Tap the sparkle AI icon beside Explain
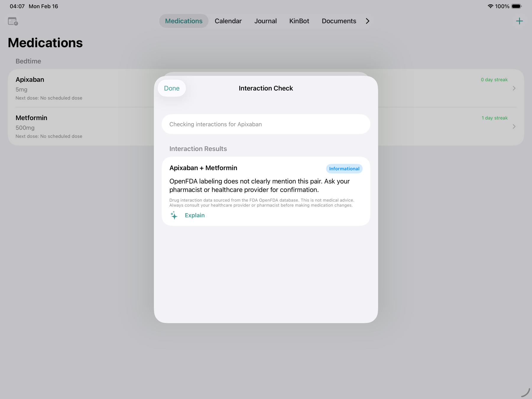Screen dimensions: 532x399 point(174,215)
